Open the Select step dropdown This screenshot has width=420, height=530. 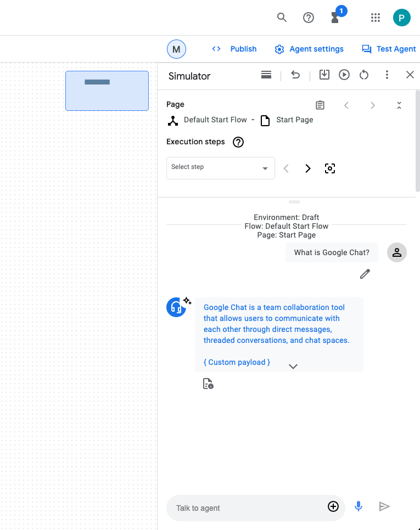click(x=220, y=167)
